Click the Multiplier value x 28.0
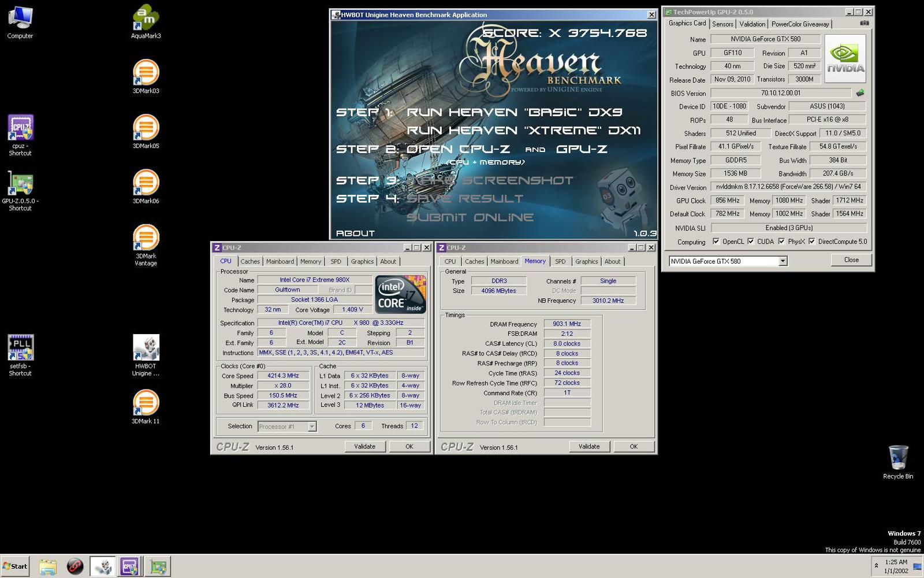Viewport: 924px width, 578px height. 283,386
